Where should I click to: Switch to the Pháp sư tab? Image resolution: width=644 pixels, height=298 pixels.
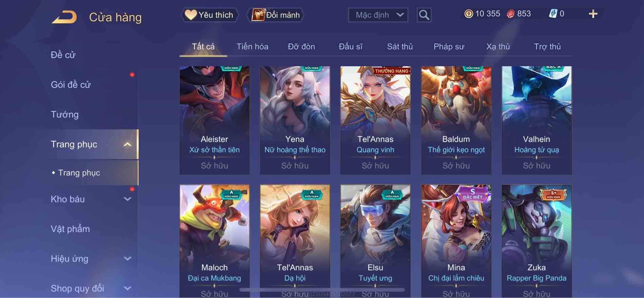pyautogui.click(x=449, y=46)
